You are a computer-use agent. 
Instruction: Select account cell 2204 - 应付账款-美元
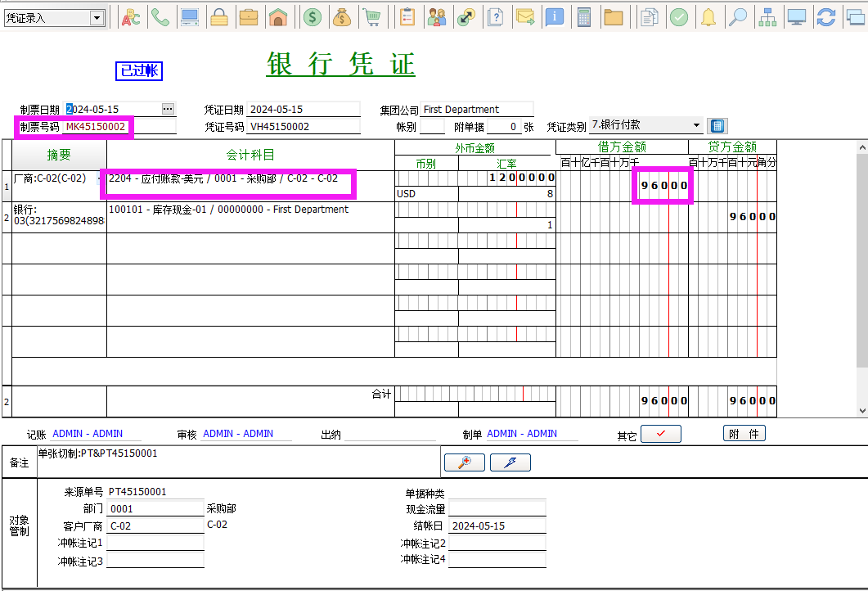[x=250, y=186]
